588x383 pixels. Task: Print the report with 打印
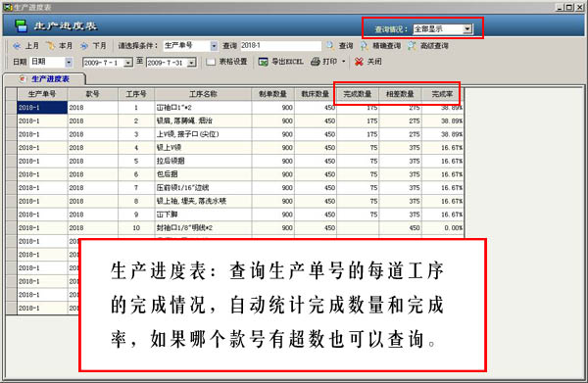[x=324, y=62]
